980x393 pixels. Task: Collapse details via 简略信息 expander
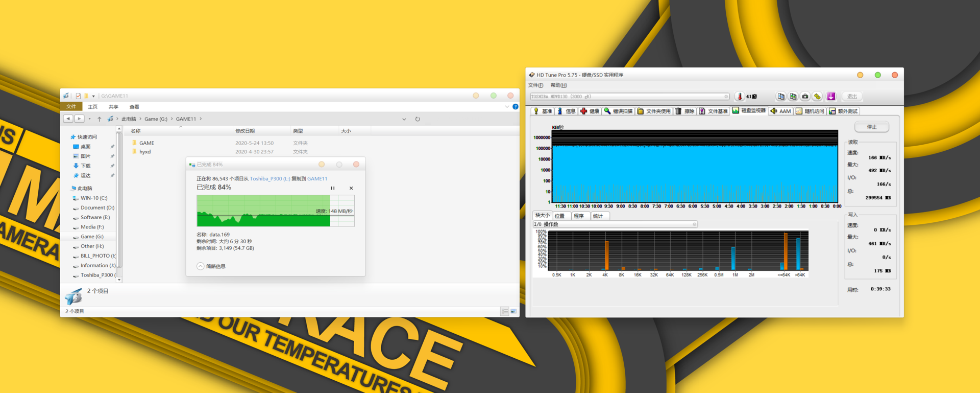tap(211, 266)
